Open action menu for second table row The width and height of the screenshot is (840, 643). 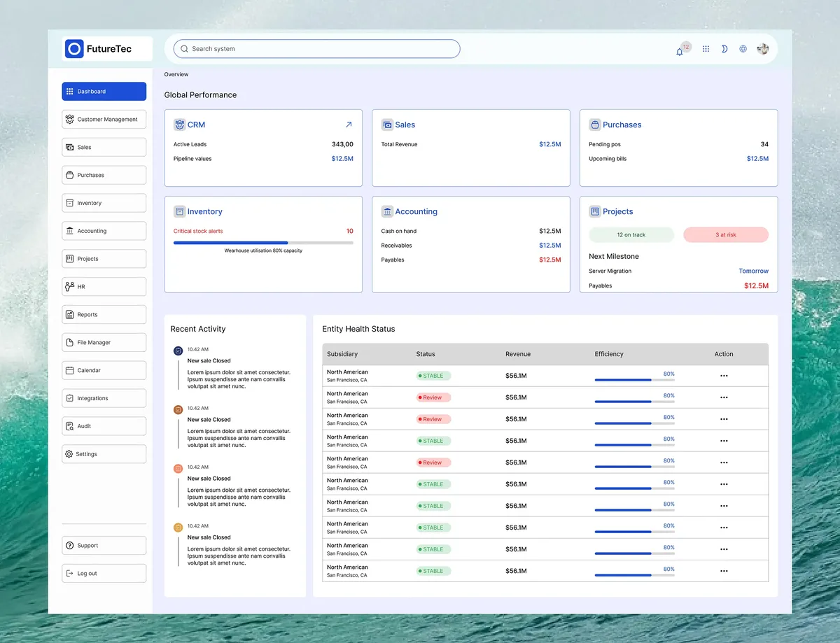(x=724, y=397)
